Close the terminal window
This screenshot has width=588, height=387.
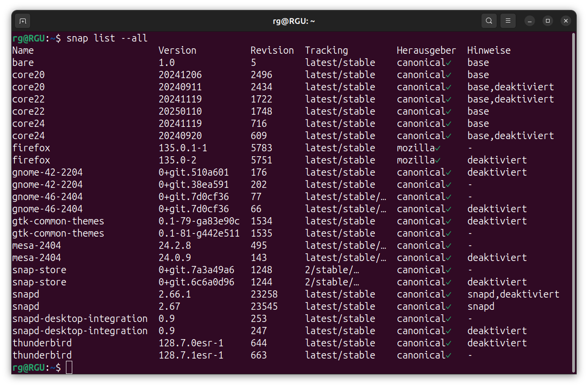pos(566,21)
